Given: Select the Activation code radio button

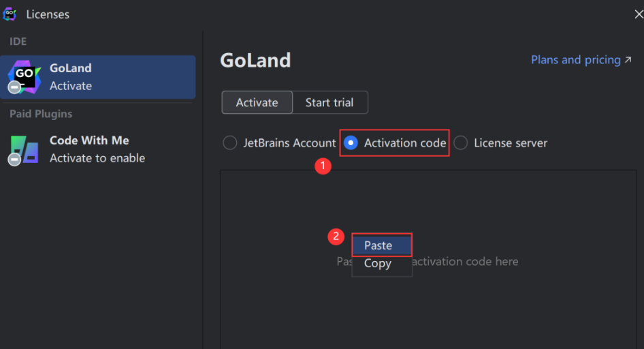Looking at the screenshot, I should [x=351, y=143].
